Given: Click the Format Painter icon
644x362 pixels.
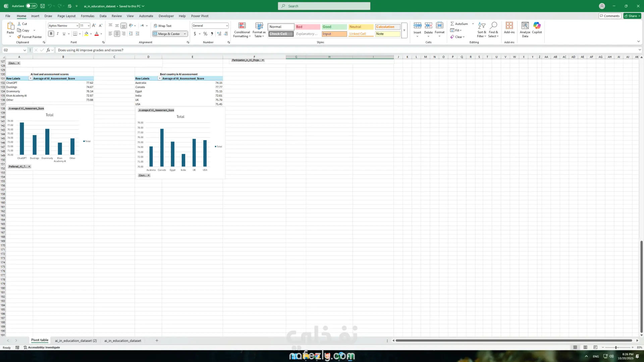Looking at the screenshot, I should click(x=19, y=37).
